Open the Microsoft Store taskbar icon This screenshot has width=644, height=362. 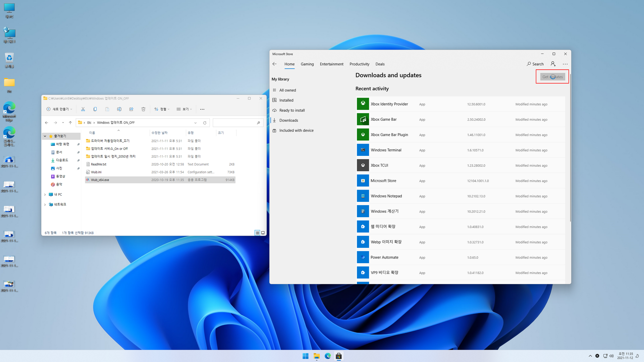339,356
